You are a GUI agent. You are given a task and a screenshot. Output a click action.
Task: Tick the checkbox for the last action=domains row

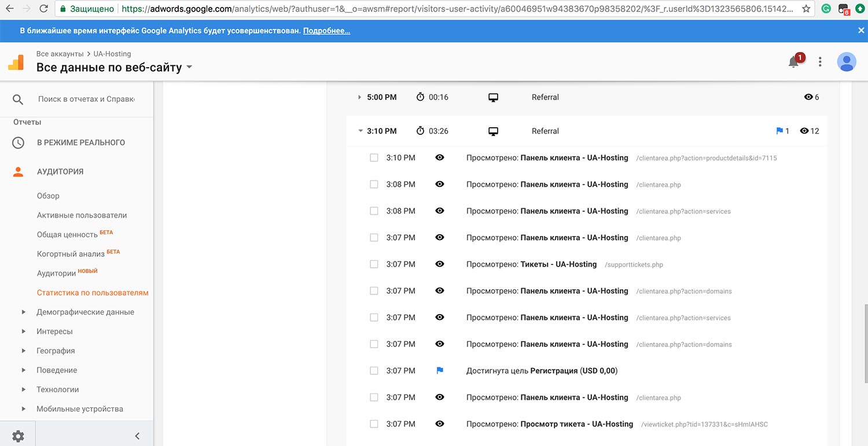pos(374,344)
